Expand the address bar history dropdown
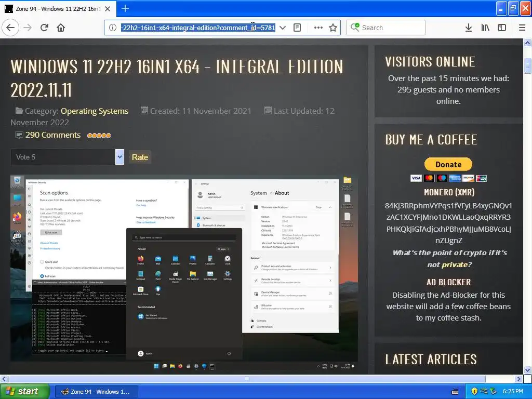 (x=282, y=28)
